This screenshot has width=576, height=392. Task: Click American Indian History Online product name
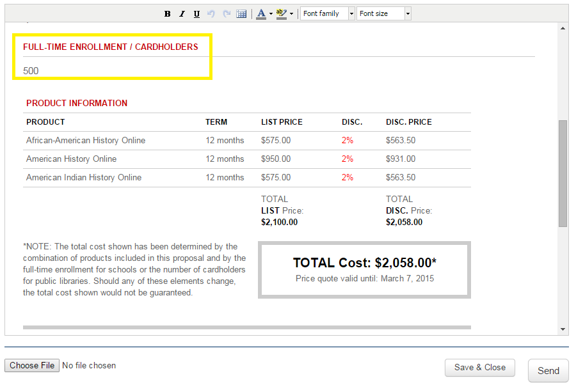pyautogui.click(x=84, y=177)
